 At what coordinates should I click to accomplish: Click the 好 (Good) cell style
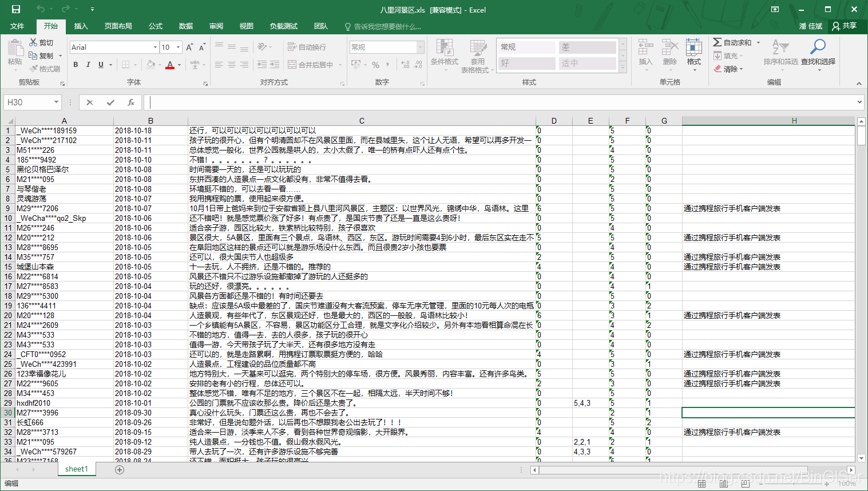tap(526, 63)
